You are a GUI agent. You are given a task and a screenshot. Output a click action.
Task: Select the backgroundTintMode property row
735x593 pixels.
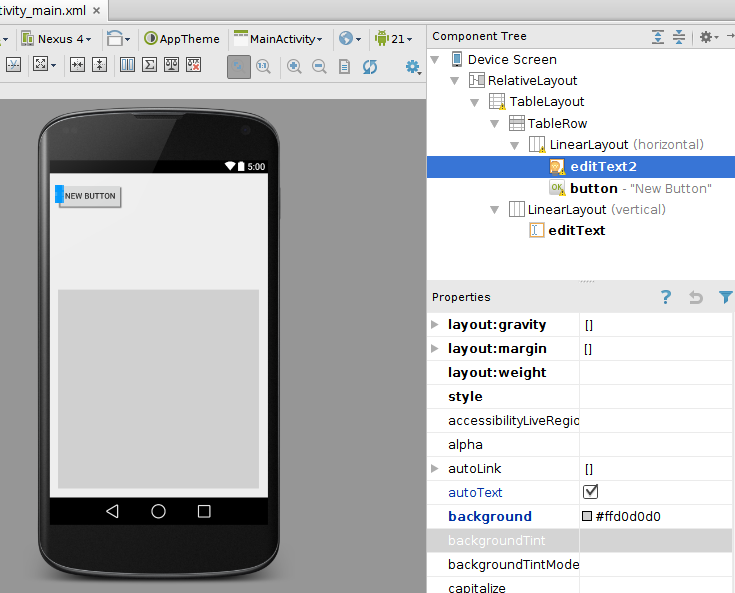[x=579, y=564]
